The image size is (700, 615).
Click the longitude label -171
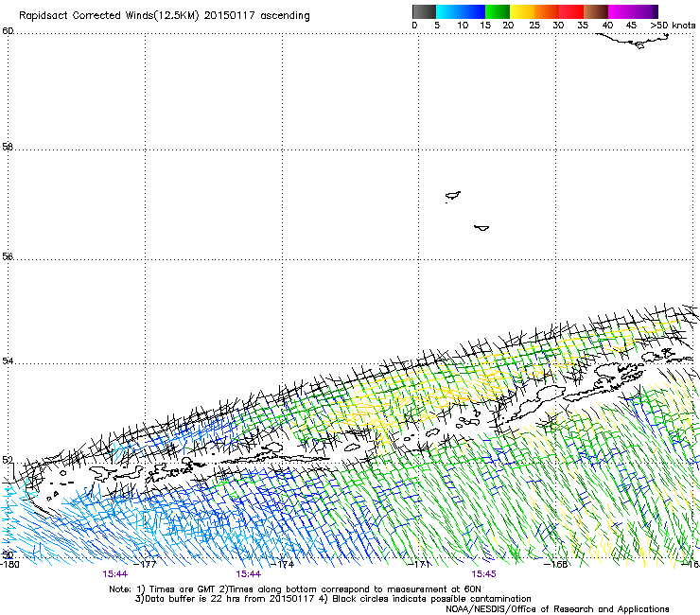click(420, 565)
